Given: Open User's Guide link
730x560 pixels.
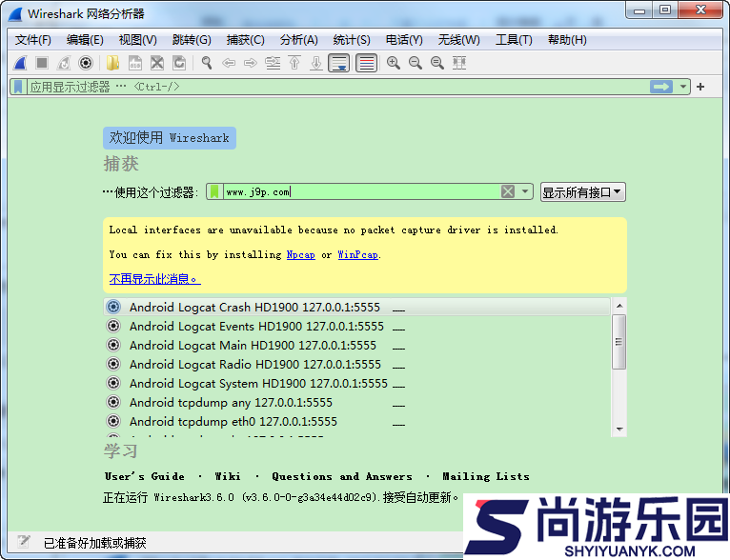Looking at the screenshot, I should [x=144, y=476].
